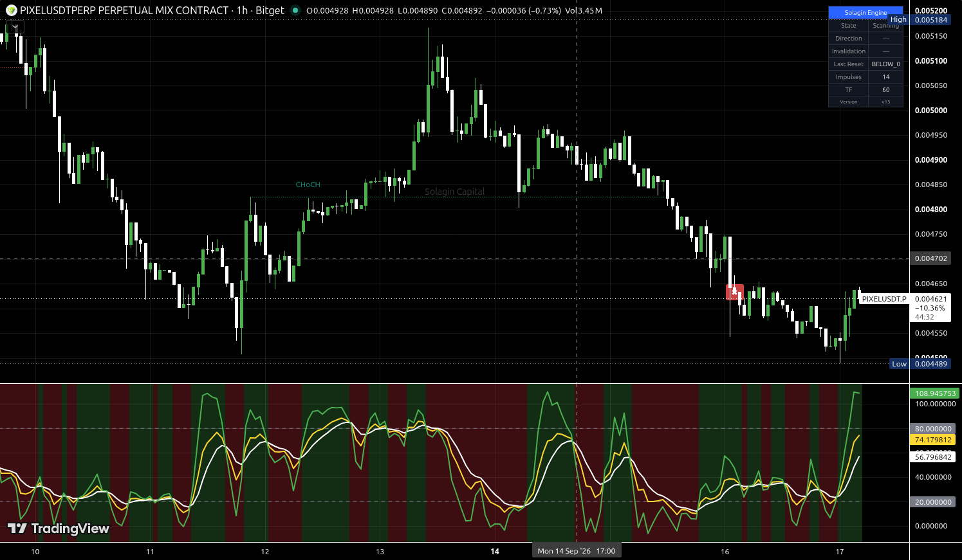Click the PIXELUSDT.P current price tag
The width and height of the screenshot is (962, 560).
[883, 299]
